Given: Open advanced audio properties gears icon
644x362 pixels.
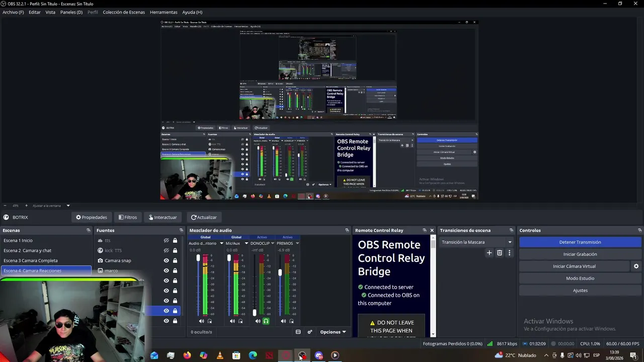Looking at the screenshot, I should [x=310, y=332].
